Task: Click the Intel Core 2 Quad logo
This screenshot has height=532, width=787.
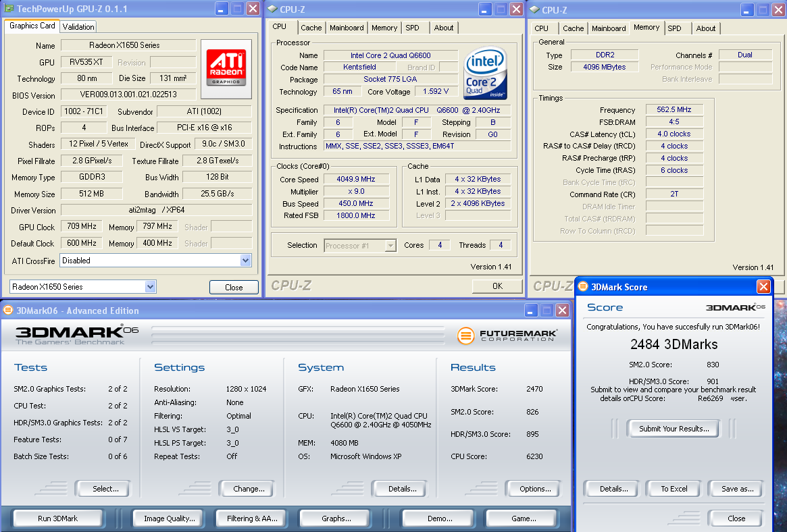Action: click(485, 73)
